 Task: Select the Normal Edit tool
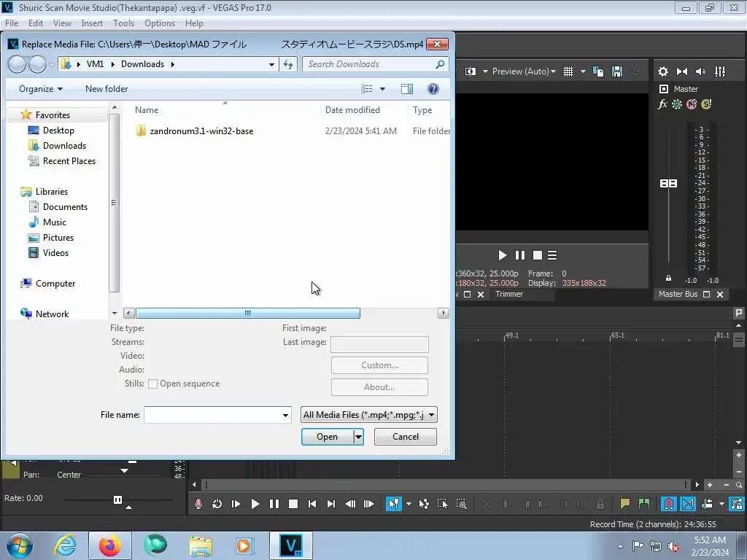pos(393,504)
